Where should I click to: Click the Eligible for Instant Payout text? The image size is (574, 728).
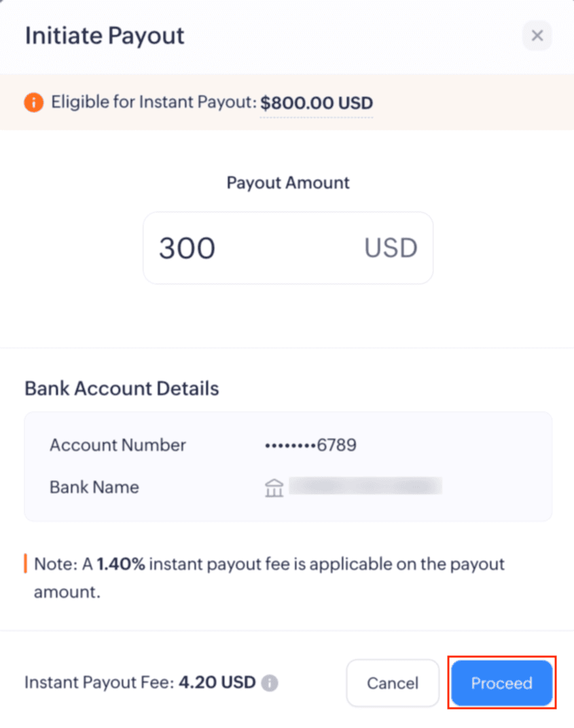click(154, 103)
